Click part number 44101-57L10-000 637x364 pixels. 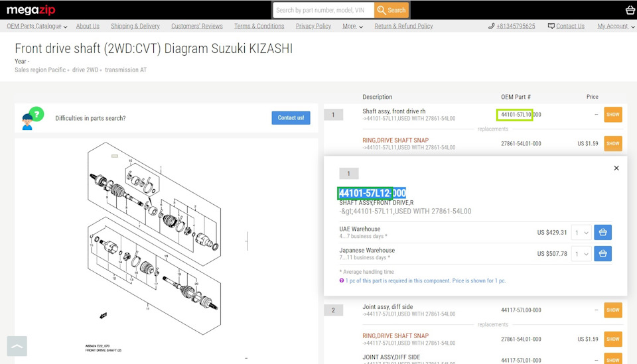[521, 115]
